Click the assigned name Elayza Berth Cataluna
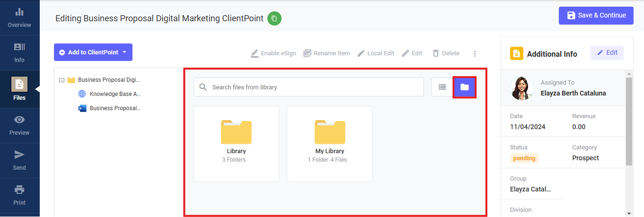 coord(573,93)
